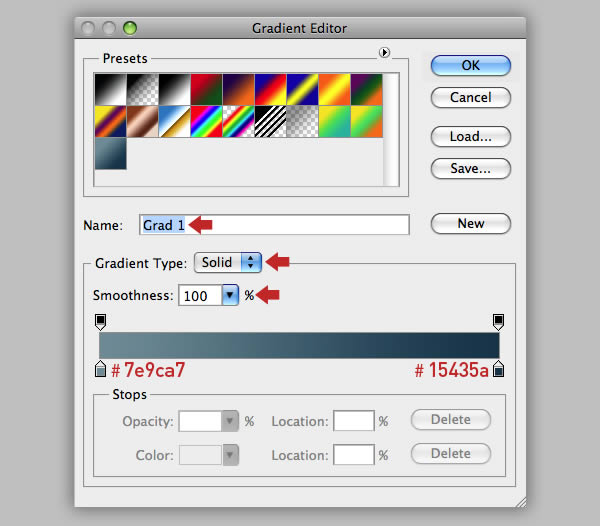Pick the blue, red, yellow gradient preset
Image resolution: width=600 pixels, height=526 pixels.
(271, 90)
